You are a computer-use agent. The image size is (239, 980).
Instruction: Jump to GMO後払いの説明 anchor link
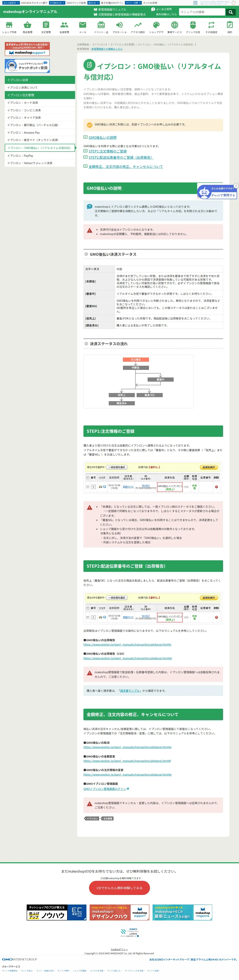click(102, 137)
